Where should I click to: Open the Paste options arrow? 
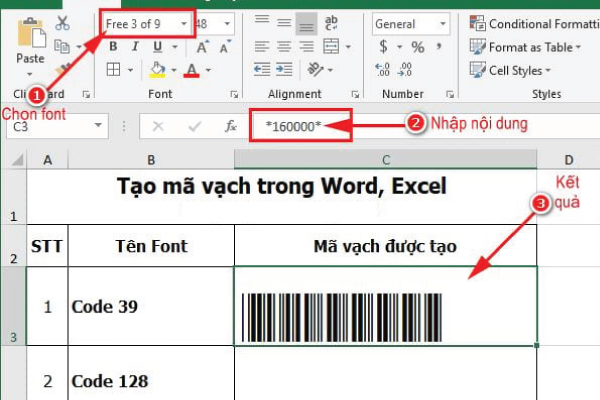(x=30, y=74)
